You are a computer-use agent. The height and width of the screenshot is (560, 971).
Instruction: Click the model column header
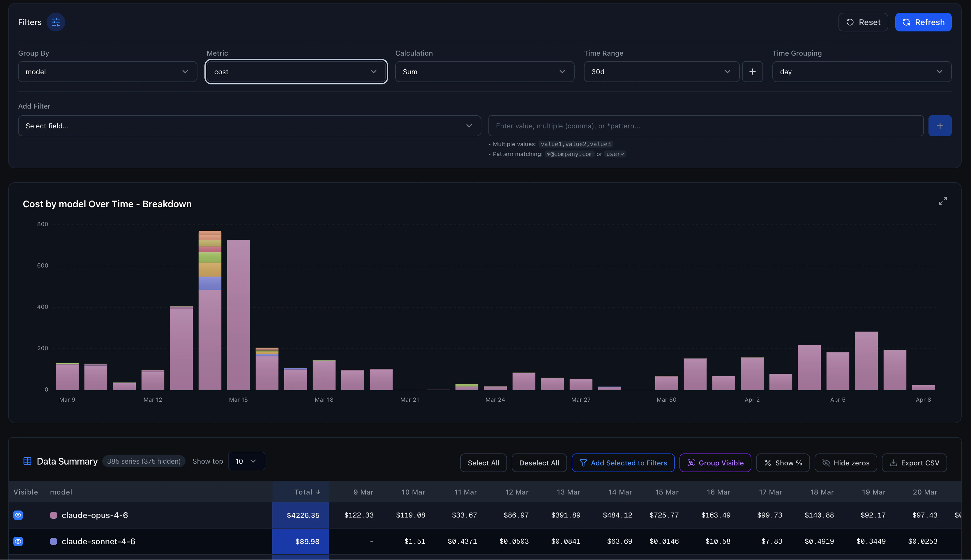click(x=61, y=492)
